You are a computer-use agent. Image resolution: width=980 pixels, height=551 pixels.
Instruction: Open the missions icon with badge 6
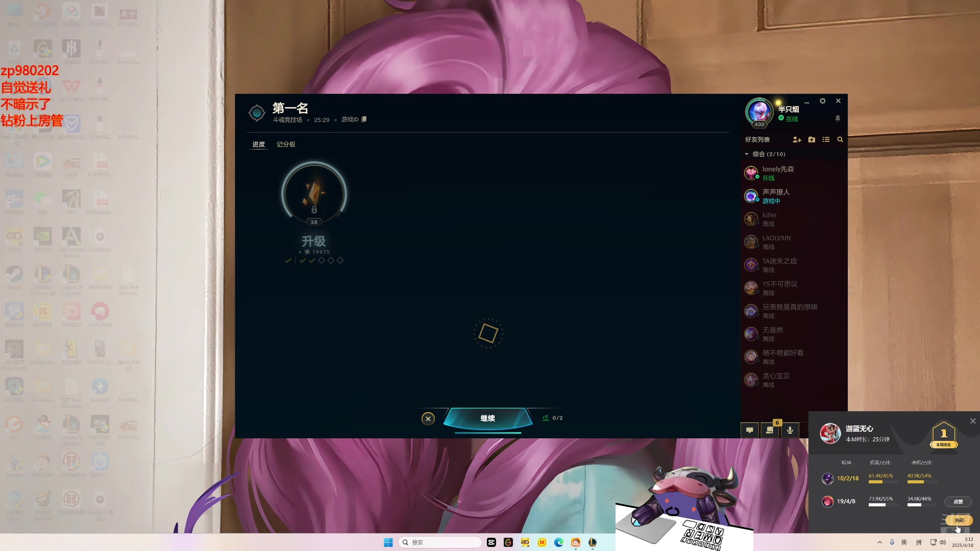click(x=770, y=430)
